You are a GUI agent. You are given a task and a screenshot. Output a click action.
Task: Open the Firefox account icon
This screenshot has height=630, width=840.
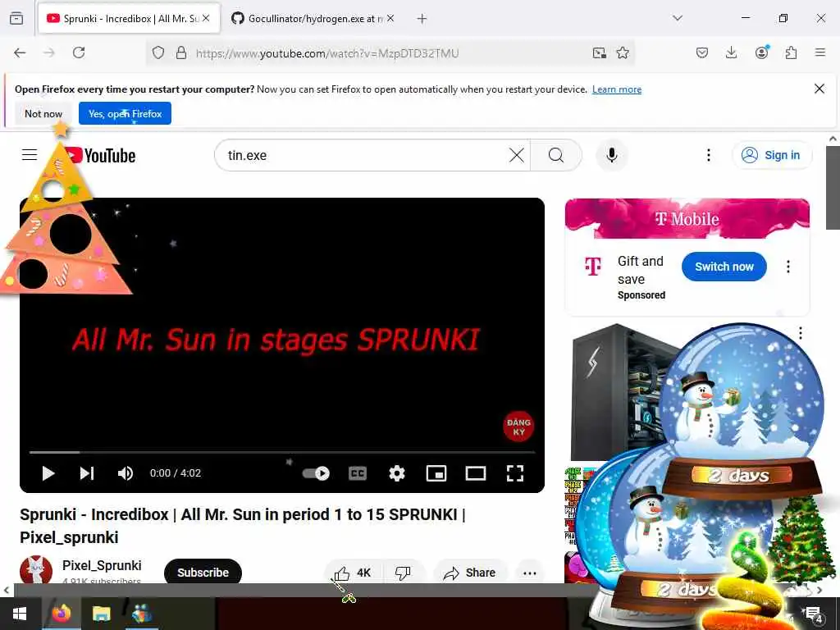(761, 52)
